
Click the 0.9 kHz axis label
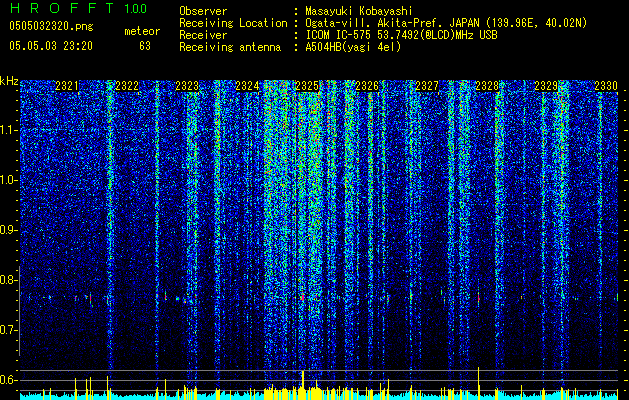[7, 230]
